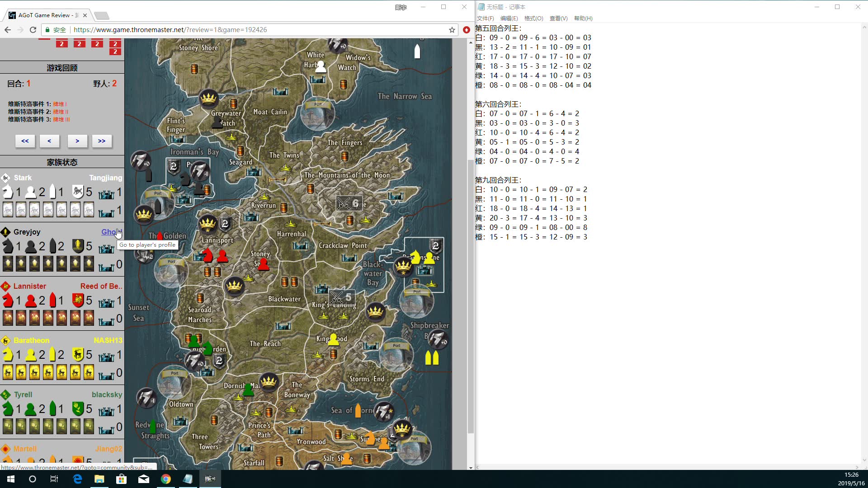
Task: Click neutral force 5 token at King's Landing
Action: (342, 297)
